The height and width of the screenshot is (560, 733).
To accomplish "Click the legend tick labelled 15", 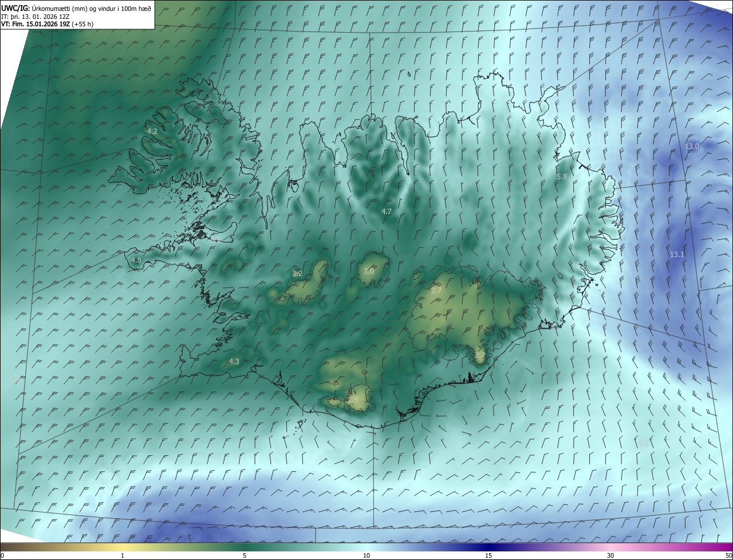I will click(488, 555).
